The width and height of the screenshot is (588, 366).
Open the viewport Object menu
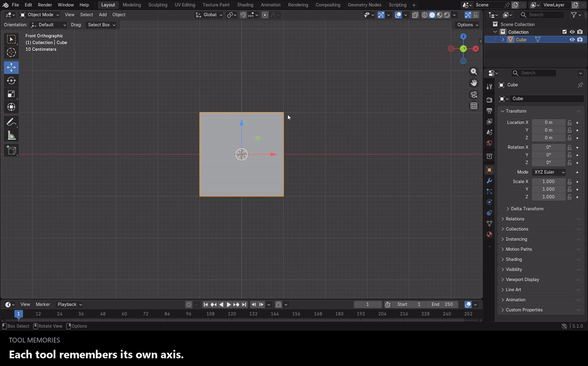(x=119, y=15)
